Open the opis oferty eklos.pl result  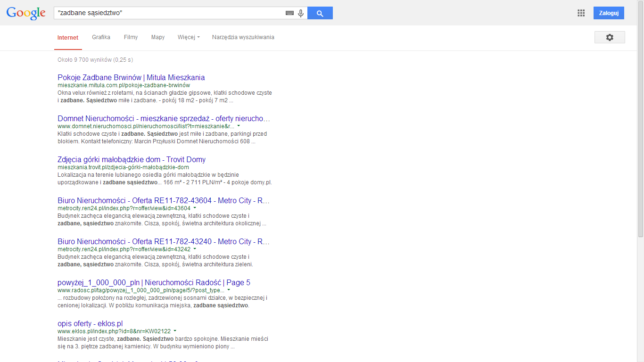point(90,323)
